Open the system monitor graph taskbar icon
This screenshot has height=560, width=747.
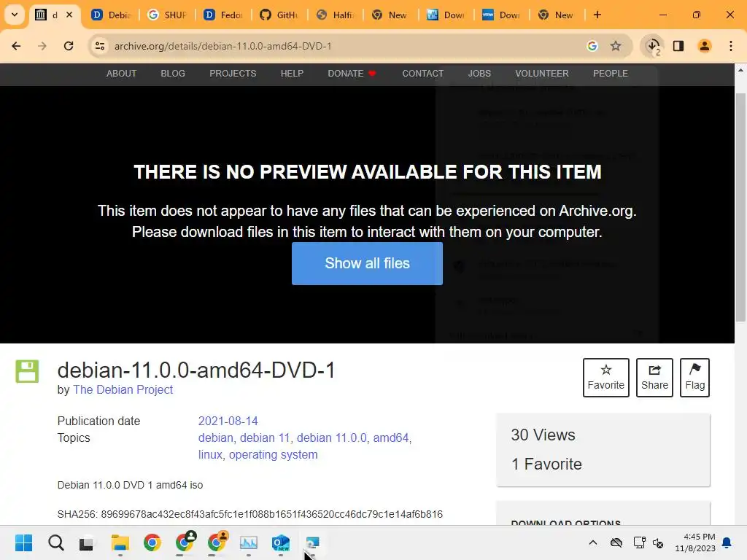pos(248,542)
